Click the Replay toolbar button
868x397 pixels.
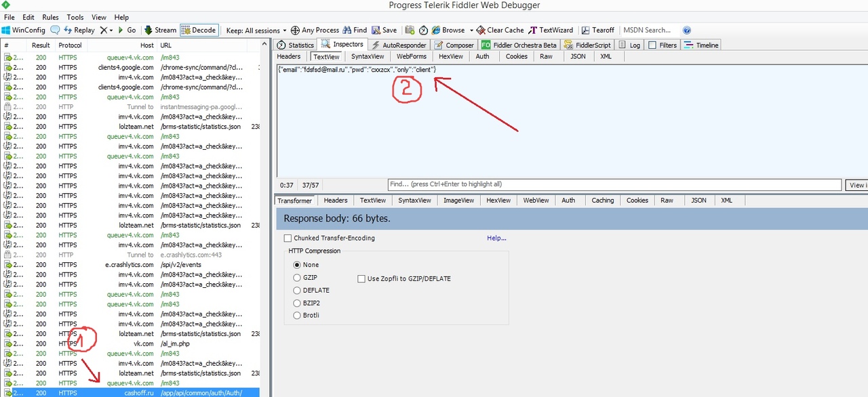pyautogui.click(x=79, y=30)
